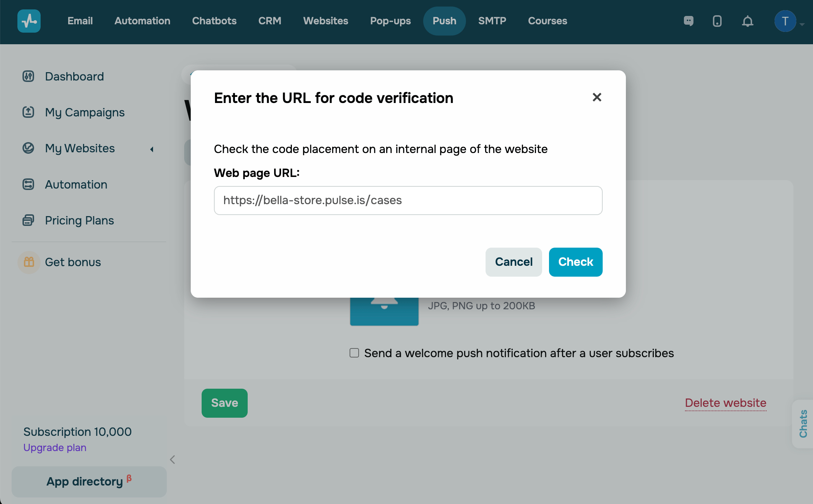813x504 pixels.
Task: Click the mobile device icon in header
Action: point(717,21)
